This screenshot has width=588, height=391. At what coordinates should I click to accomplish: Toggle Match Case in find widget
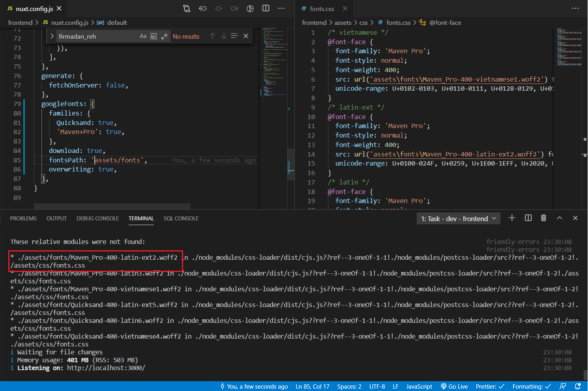pyautogui.click(x=143, y=36)
